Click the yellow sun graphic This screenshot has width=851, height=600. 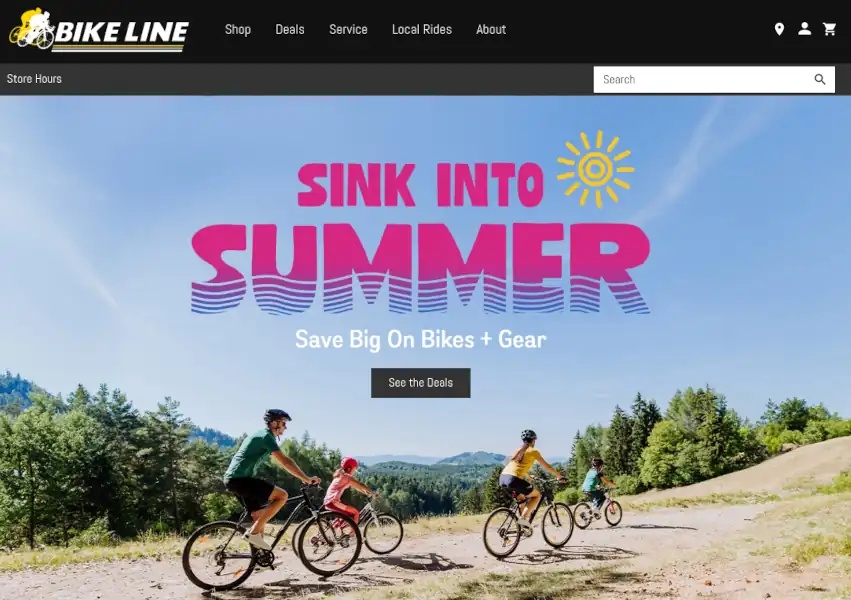coord(595,169)
